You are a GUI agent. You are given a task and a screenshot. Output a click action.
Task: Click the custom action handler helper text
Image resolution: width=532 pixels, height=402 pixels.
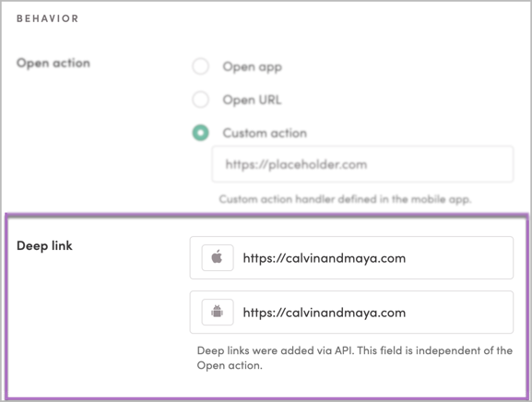point(345,199)
